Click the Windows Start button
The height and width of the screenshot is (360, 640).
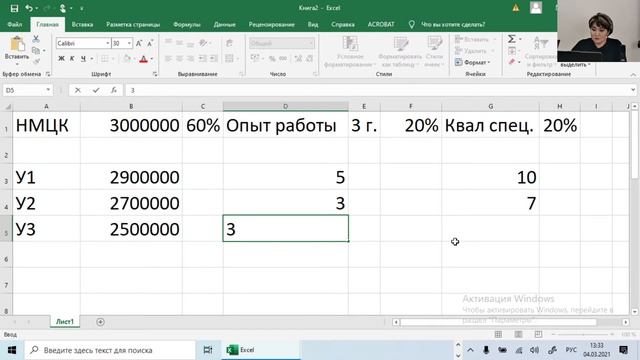(11, 350)
